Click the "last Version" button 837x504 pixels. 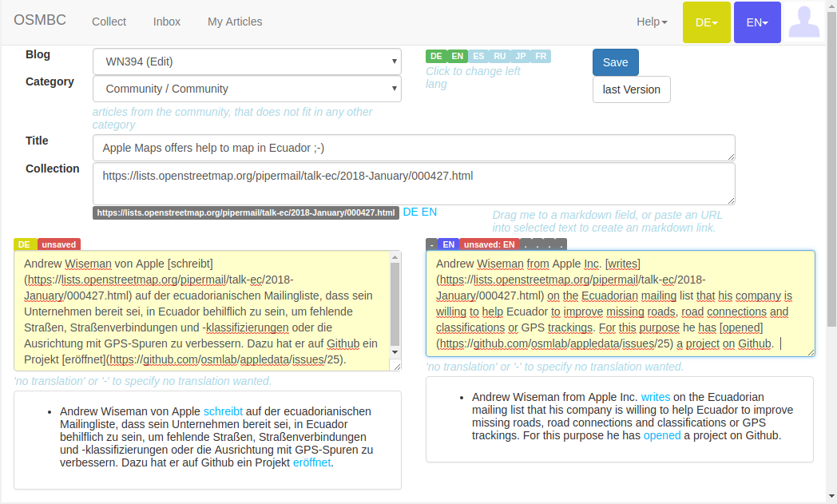(631, 89)
